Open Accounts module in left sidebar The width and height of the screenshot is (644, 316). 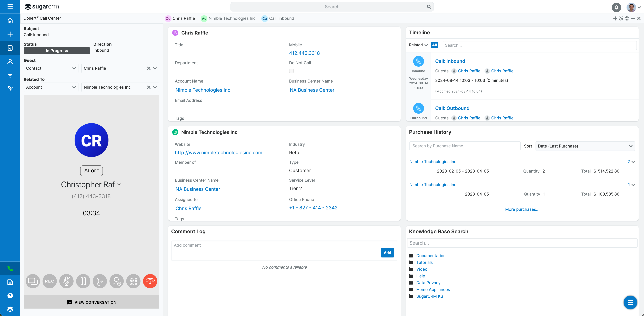[10, 48]
